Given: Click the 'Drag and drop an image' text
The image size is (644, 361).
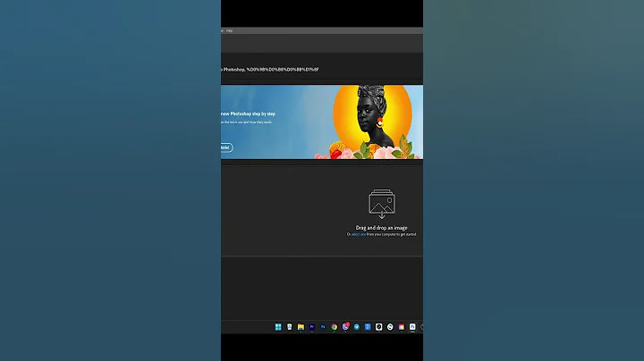Looking at the screenshot, I should [x=382, y=228].
